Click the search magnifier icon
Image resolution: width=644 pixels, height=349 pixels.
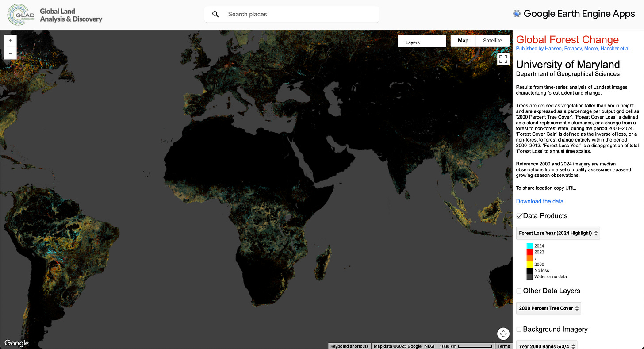tap(215, 14)
